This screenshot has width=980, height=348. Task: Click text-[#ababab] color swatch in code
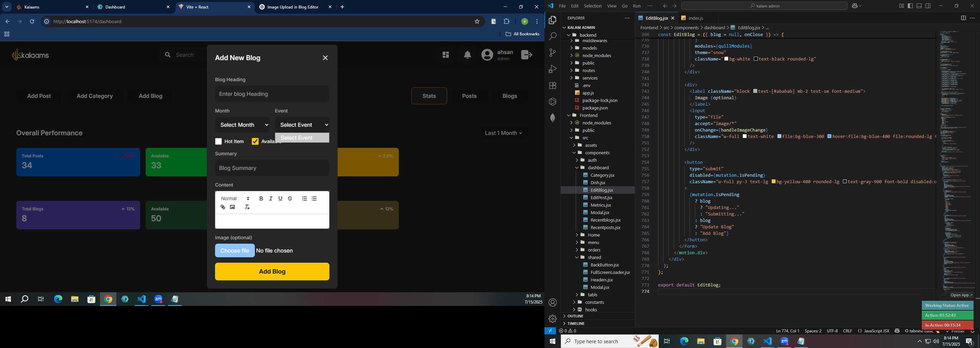[755, 91]
